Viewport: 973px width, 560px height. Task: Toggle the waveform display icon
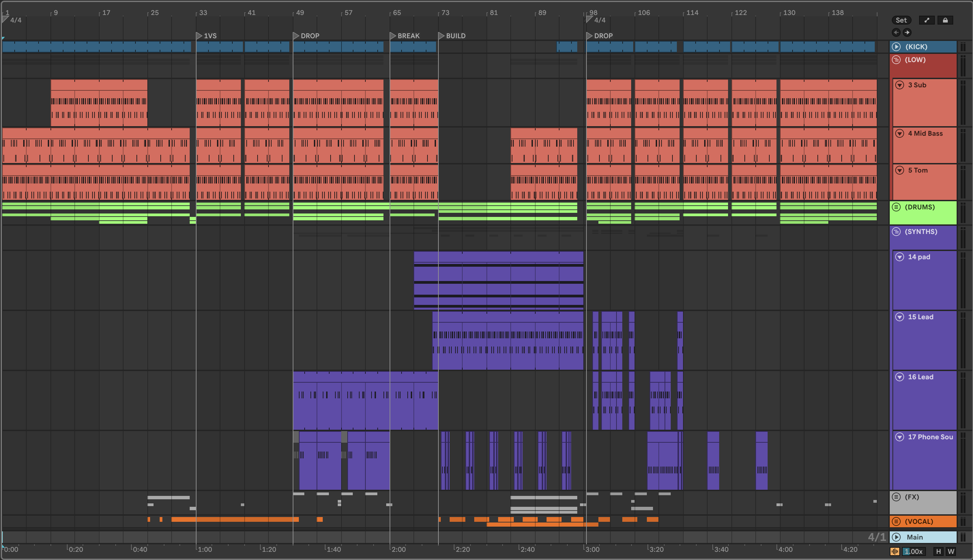pyautogui.click(x=895, y=551)
